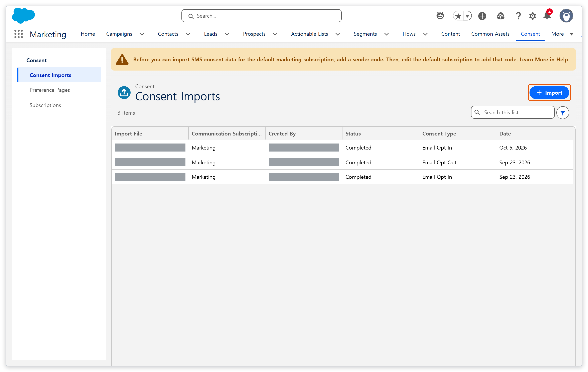Open the list filter funnel icon
The height and width of the screenshot is (372, 588).
tap(563, 113)
